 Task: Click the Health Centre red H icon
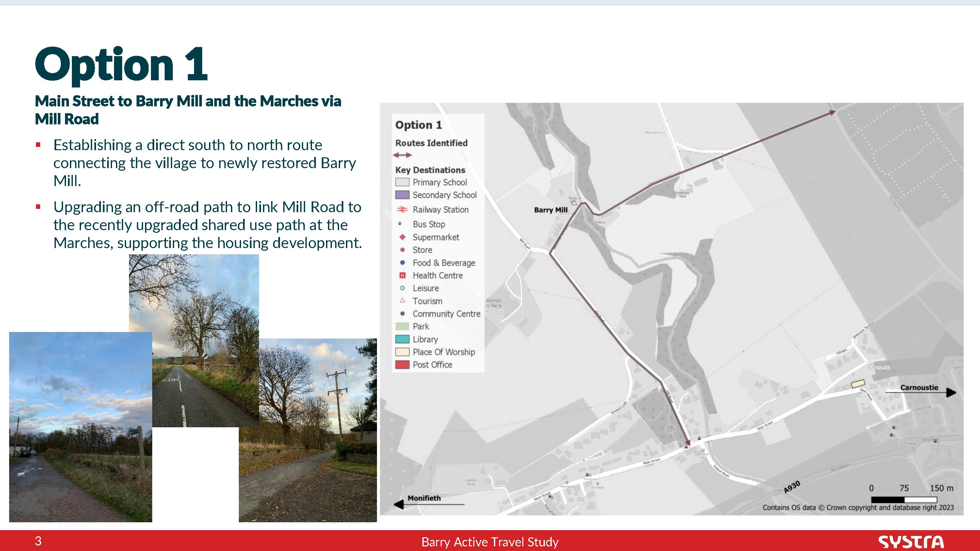tap(402, 275)
